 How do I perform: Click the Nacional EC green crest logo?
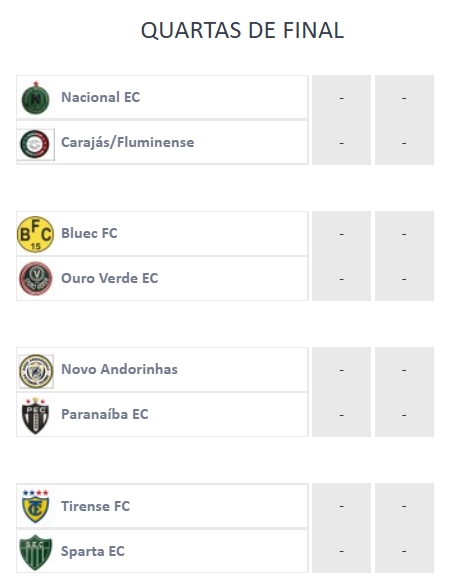(x=35, y=98)
